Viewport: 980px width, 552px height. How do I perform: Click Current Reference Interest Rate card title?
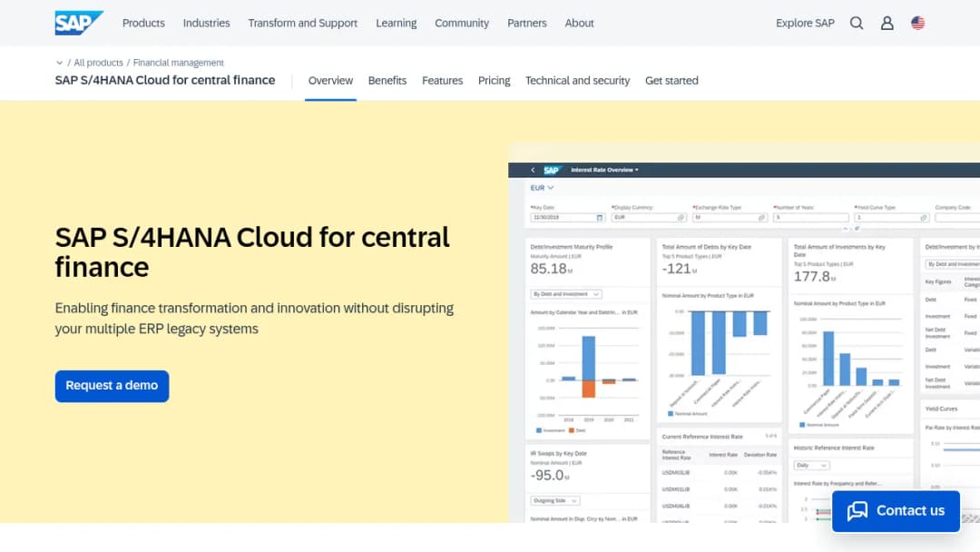point(701,437)
